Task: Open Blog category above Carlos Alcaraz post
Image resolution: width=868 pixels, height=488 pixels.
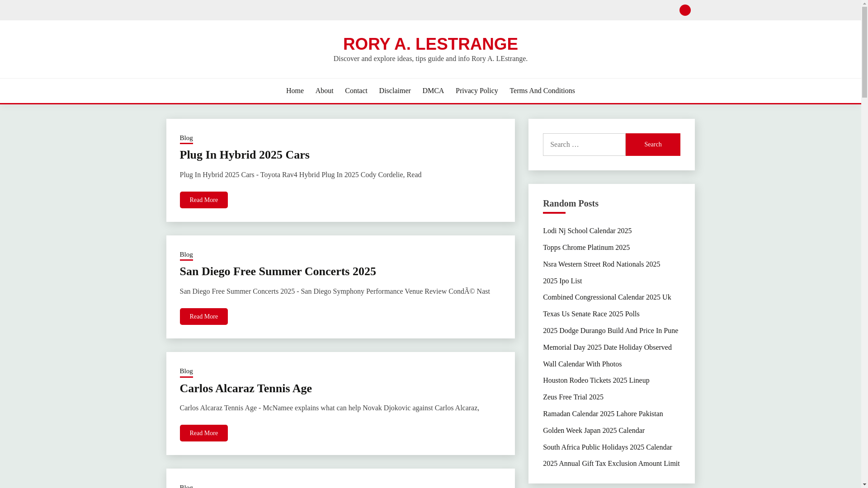Action: (x=186, y=371)
